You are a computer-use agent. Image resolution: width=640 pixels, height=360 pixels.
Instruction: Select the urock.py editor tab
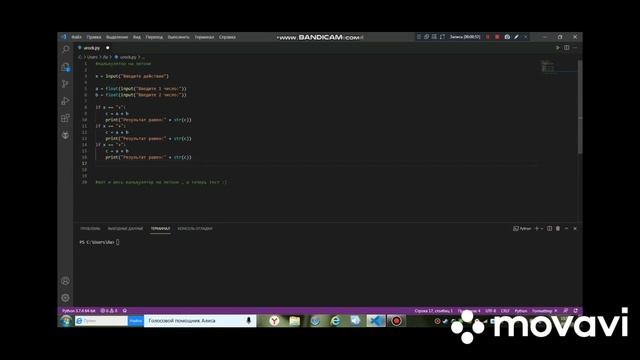(x=92, y=48)
